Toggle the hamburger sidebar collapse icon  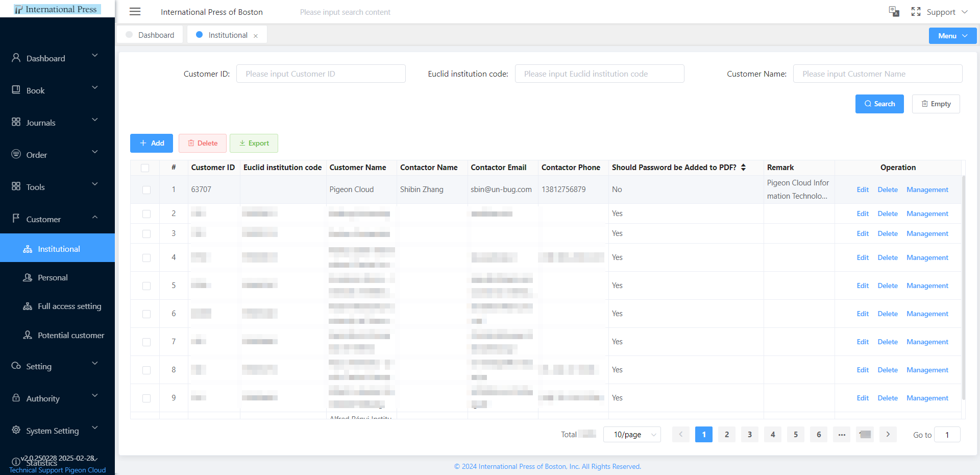coord(135,12)
